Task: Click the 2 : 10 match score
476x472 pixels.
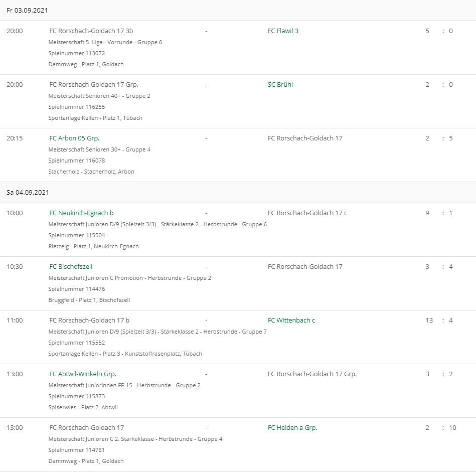Action: 440,428
